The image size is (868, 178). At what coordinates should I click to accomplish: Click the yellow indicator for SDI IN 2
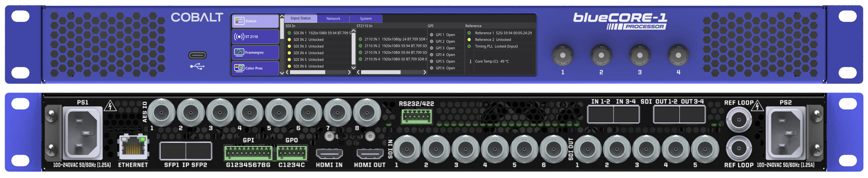[x=289, y=40]
